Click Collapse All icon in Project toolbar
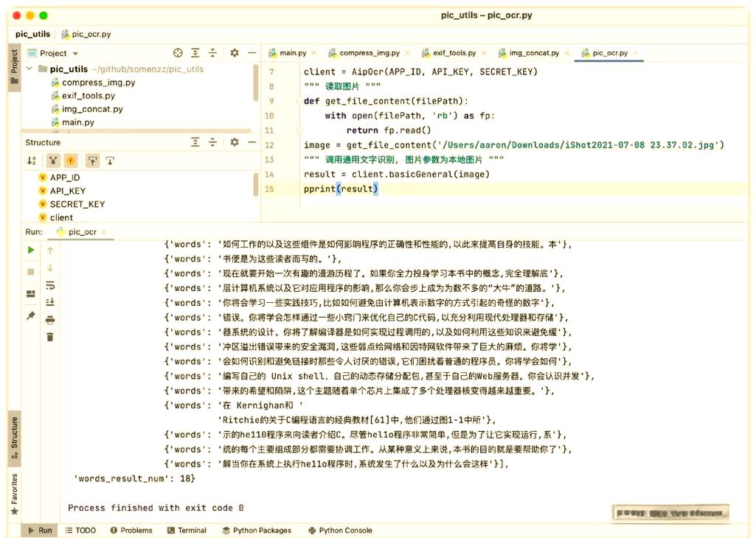Image resolution: width=756 pixels, height=538 pixels. 212,53
